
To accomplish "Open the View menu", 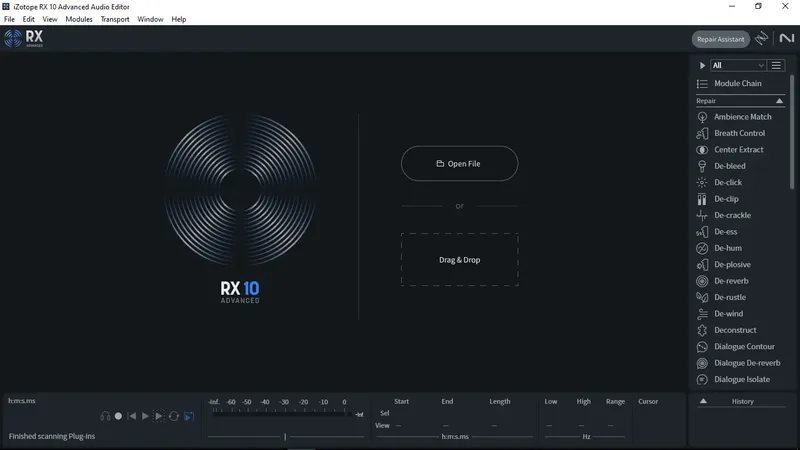I will pyautogui.click(x=49, y=19).
